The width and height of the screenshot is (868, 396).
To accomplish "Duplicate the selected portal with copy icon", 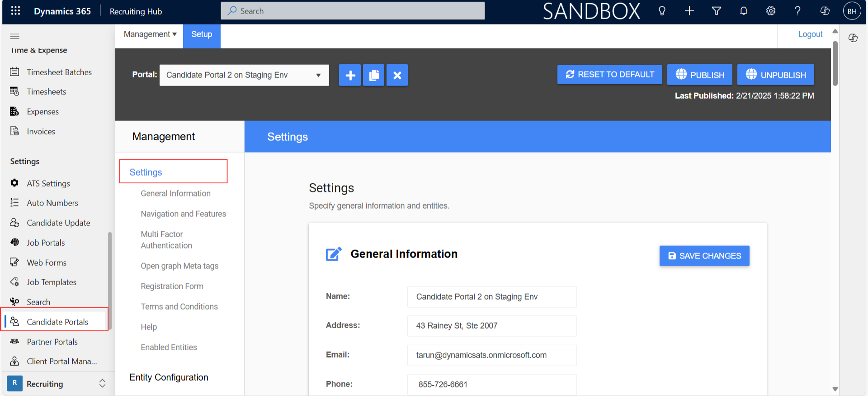I will 373,75.
